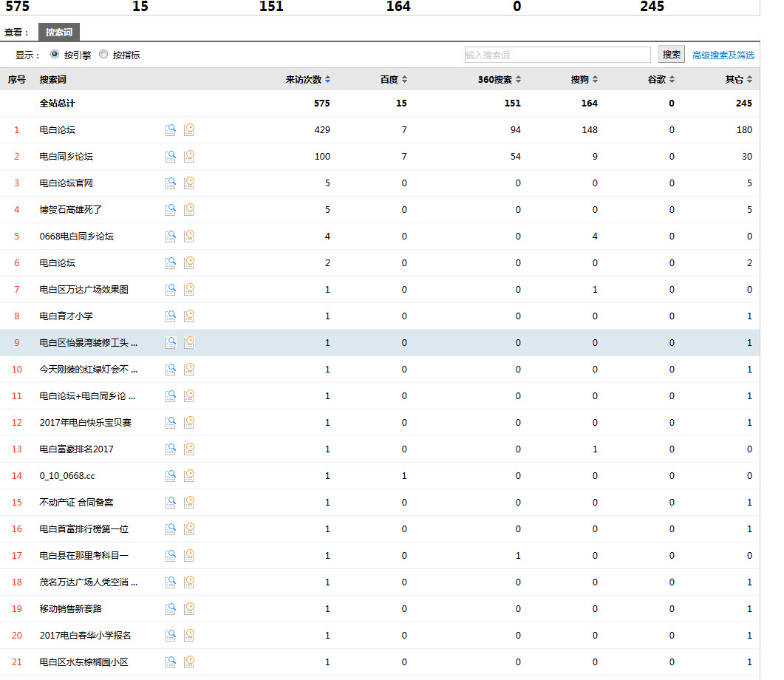Viewport: 784px width, 680px height.
Task: Select the 按指标 radio button
Action: 103,55
